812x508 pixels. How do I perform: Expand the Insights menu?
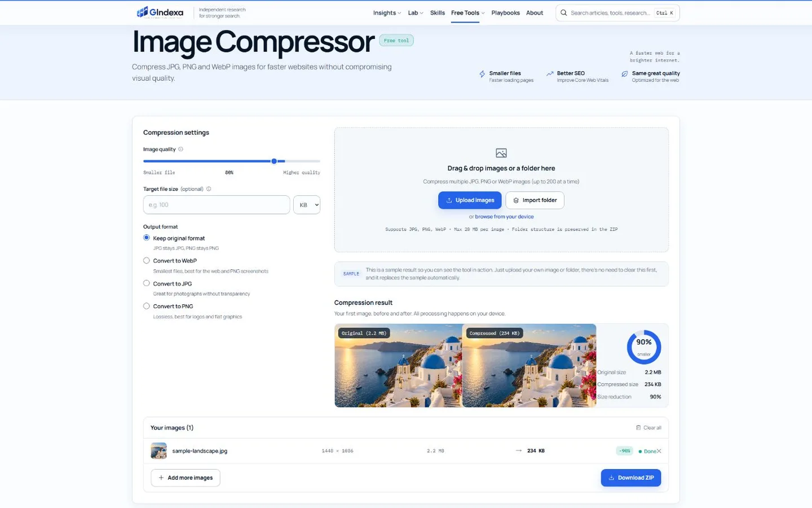pyautogui.click(x=387, y=13)
